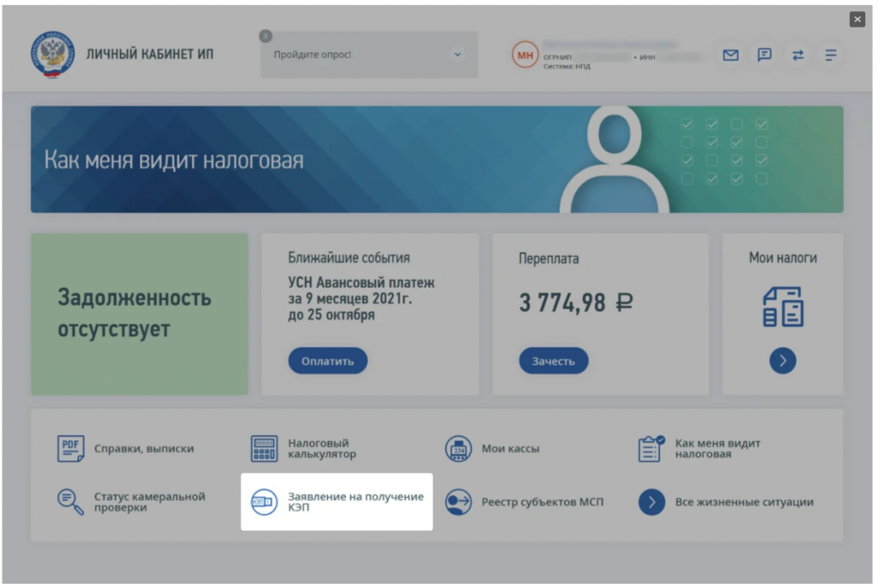
Task: Click the switch arrows icon in header
Action: (797, 55)
